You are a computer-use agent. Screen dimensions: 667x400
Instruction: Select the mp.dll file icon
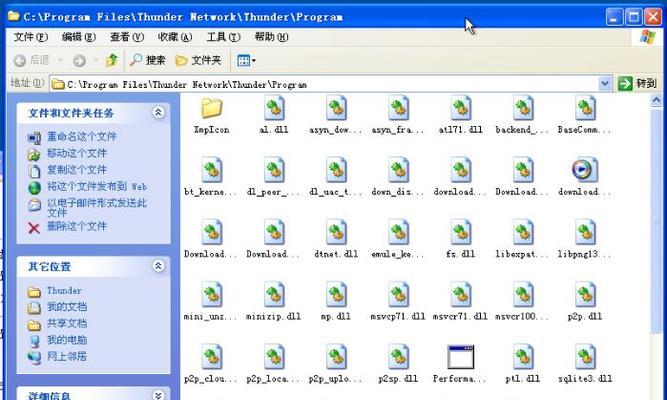336,294
